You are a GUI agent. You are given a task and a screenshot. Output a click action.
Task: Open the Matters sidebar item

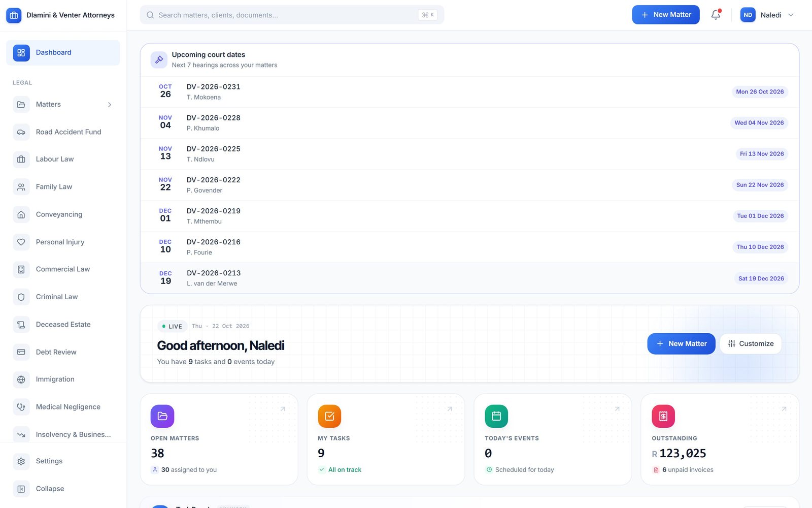coord(63,105)
